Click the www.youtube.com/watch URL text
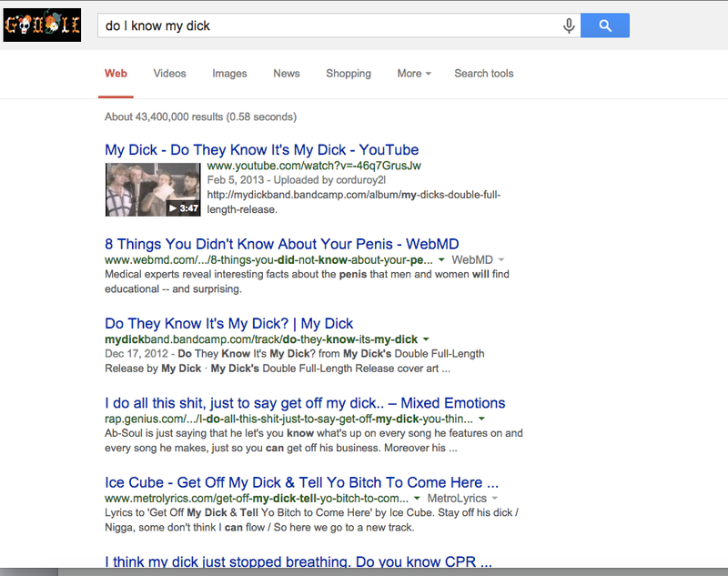 point(314,166)
